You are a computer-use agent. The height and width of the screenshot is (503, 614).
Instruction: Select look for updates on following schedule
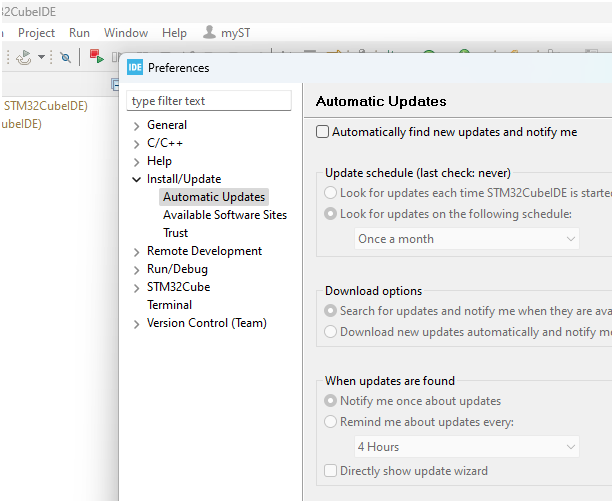330,214
